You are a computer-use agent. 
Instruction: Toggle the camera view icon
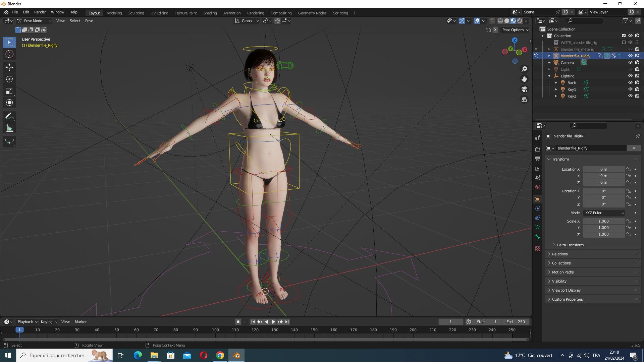click(524, 89)
